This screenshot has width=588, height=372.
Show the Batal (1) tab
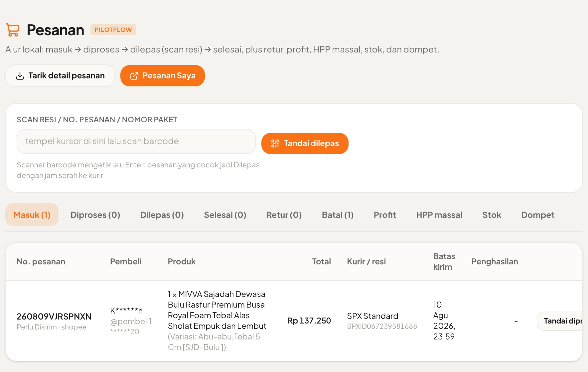[x=338, y=215]
